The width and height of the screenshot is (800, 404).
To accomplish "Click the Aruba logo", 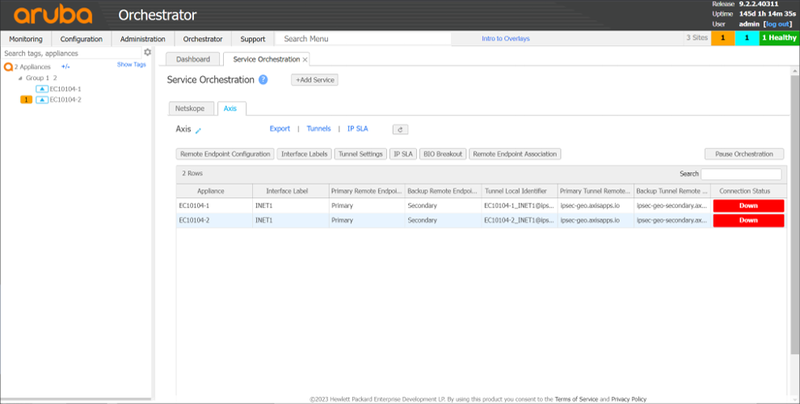I will [x=53, y=15].
